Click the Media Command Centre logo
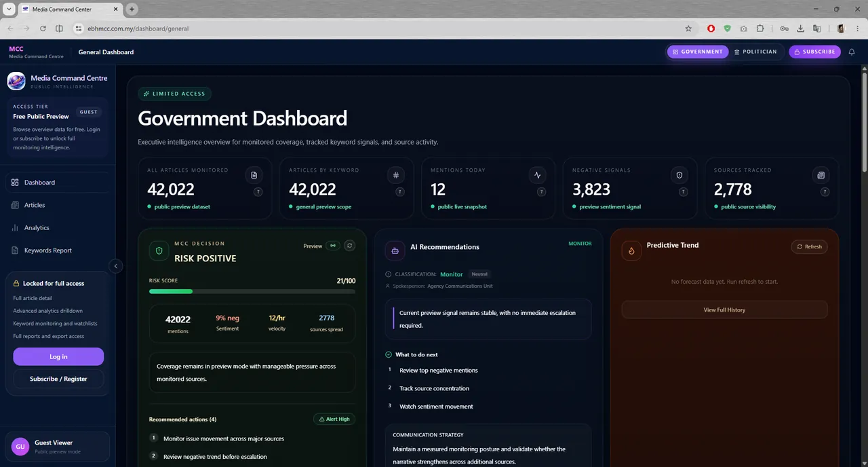The width and height of the screenshot is (868, 467). coord(16,81)
